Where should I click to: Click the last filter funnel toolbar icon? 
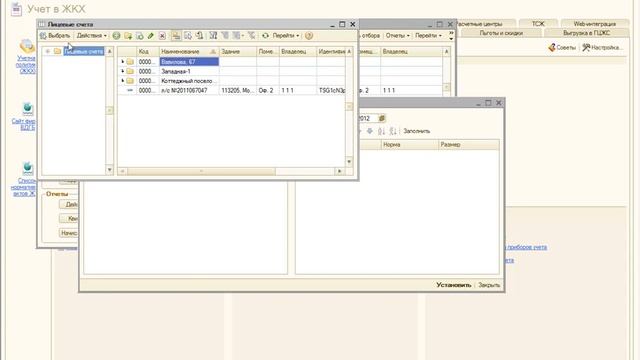[x=251, y=36]
